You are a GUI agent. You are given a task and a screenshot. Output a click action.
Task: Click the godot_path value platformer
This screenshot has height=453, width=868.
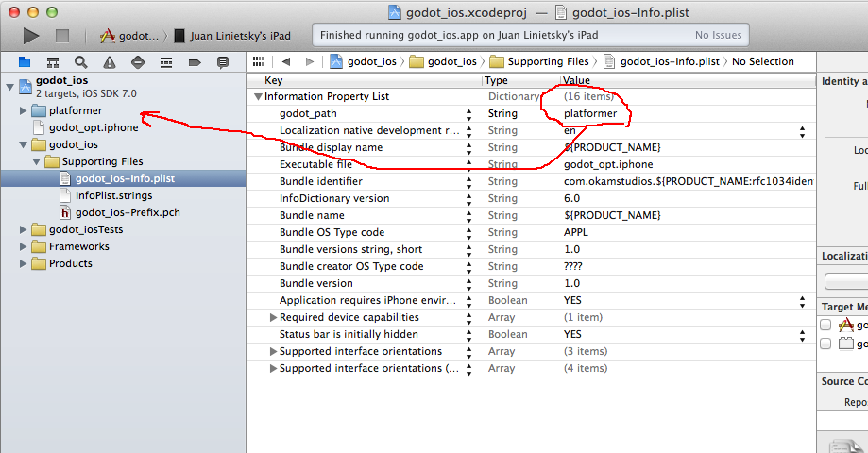[590, 114]
